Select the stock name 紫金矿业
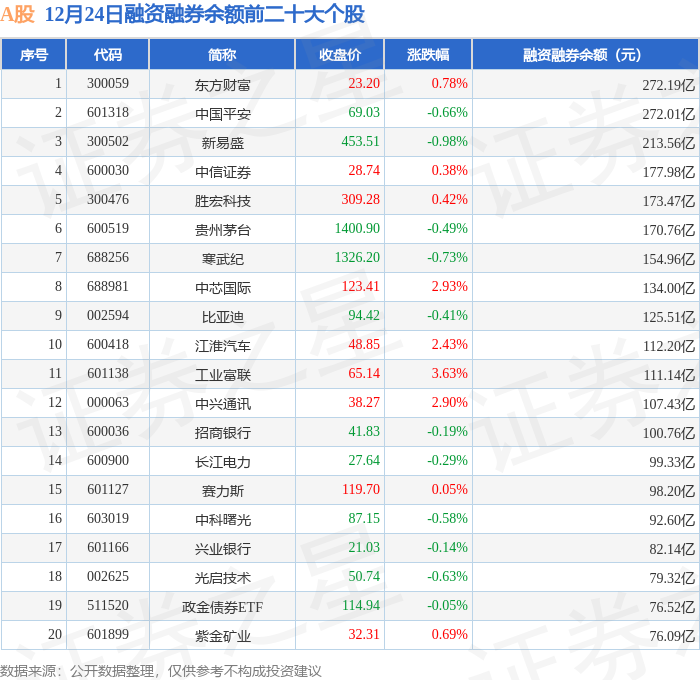This screenshot has height=680, width=700. (x=222, y=636)
